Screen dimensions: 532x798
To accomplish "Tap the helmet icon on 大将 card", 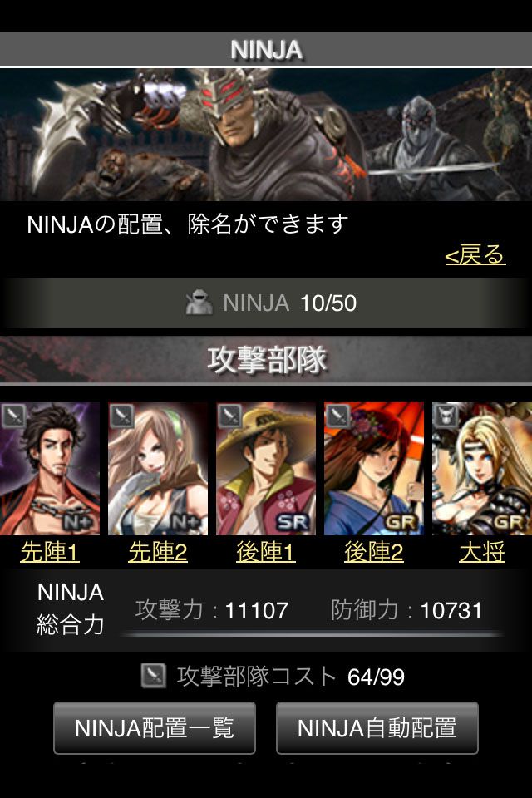I will (446, 416).
